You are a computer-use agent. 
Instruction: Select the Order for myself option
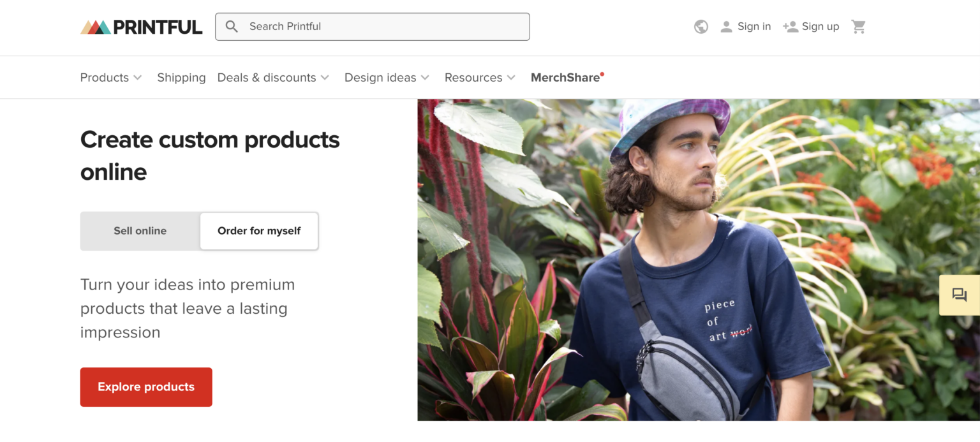pos(258,231)
